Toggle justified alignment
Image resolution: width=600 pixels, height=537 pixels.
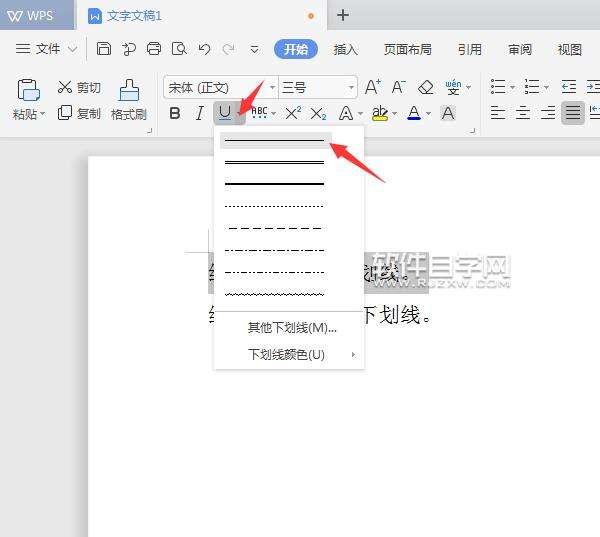coord(573,113)
